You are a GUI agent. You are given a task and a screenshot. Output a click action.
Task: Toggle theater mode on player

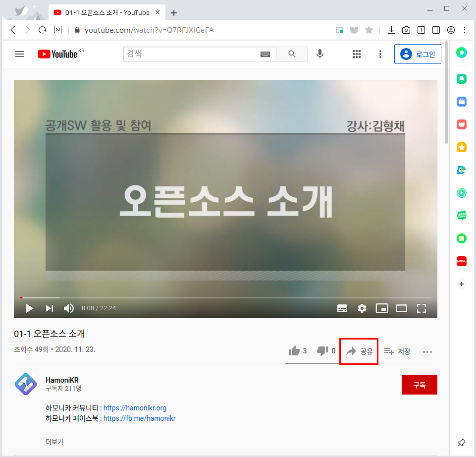click(402, 308)
